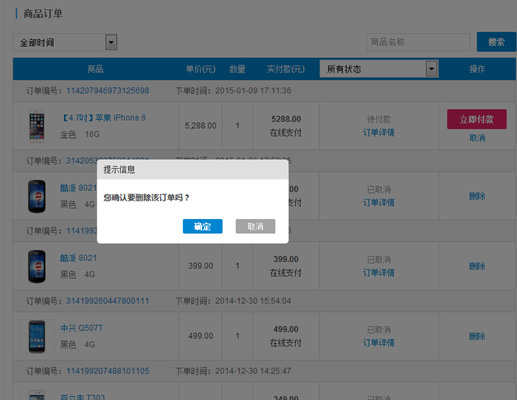Open order number 114199207488101105
517x400 pixels.
click(x=108, y=371)
